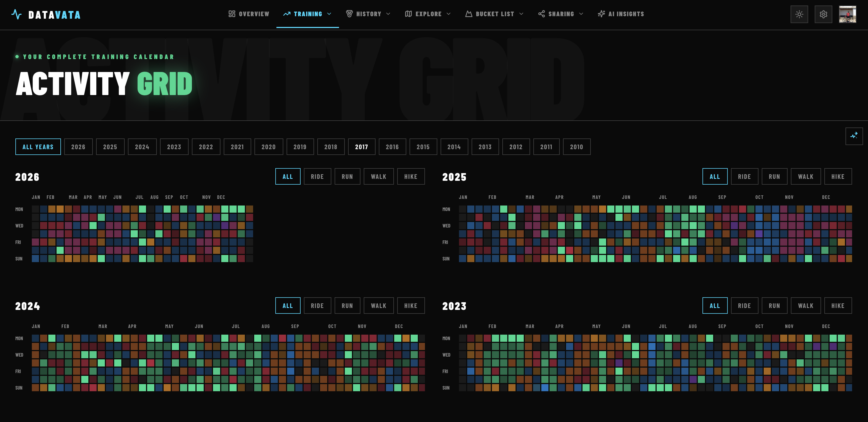Image resolution: width=868 pixels, height=422 pixels.
Task: Click the Explore menu label
Action: pyautogui.click(x=428, y=14)
